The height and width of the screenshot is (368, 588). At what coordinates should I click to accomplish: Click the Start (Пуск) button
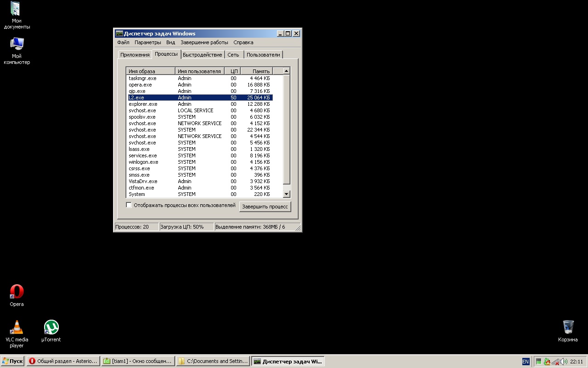[x=12, y=362]
